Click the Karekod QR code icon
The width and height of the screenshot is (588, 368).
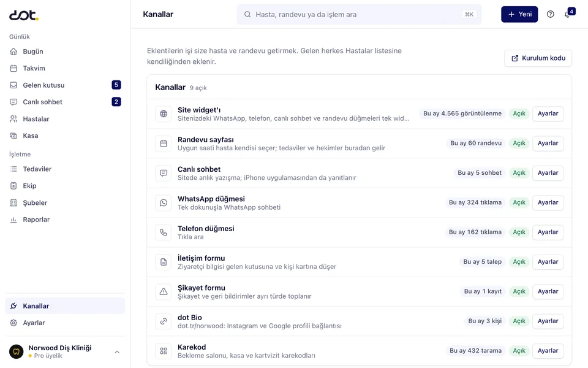(x=164, y=351)
